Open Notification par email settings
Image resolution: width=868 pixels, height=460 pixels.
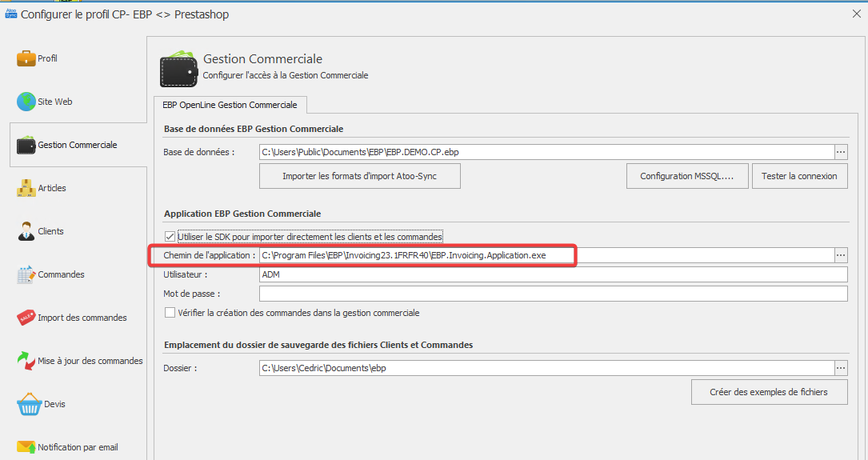pos(78,447)
